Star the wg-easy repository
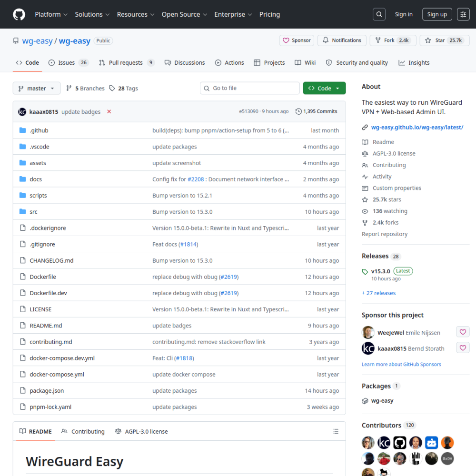The width and height of the screenshot is (476, 476). [445, 40]
